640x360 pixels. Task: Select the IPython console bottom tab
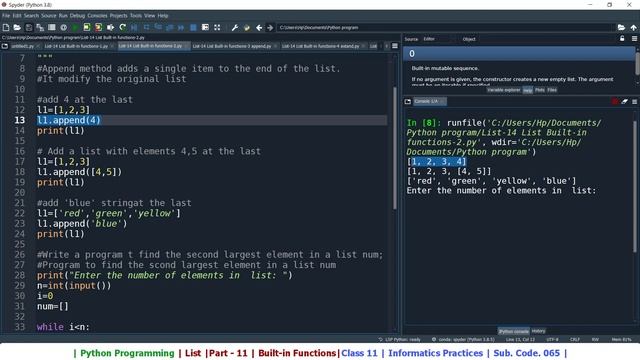[x=513, y=331]
